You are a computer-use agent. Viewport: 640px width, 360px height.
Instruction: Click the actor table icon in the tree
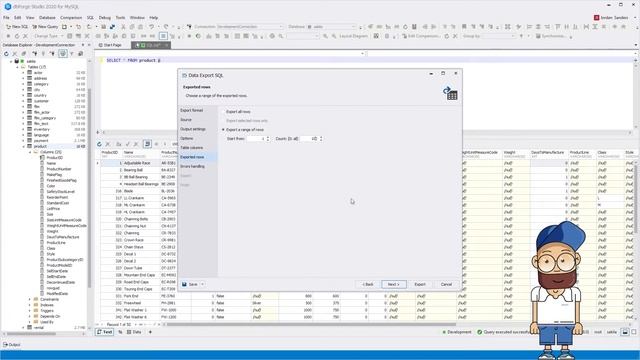pos(29,72)
